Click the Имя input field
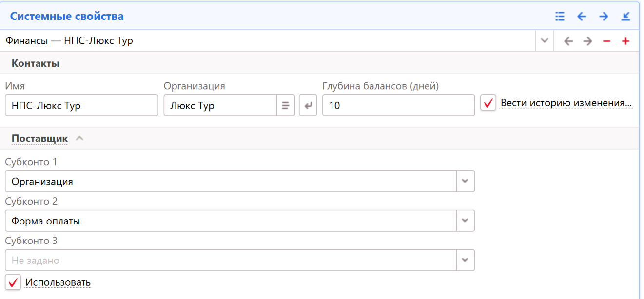644x299 pixels. [x=81, y=106]
